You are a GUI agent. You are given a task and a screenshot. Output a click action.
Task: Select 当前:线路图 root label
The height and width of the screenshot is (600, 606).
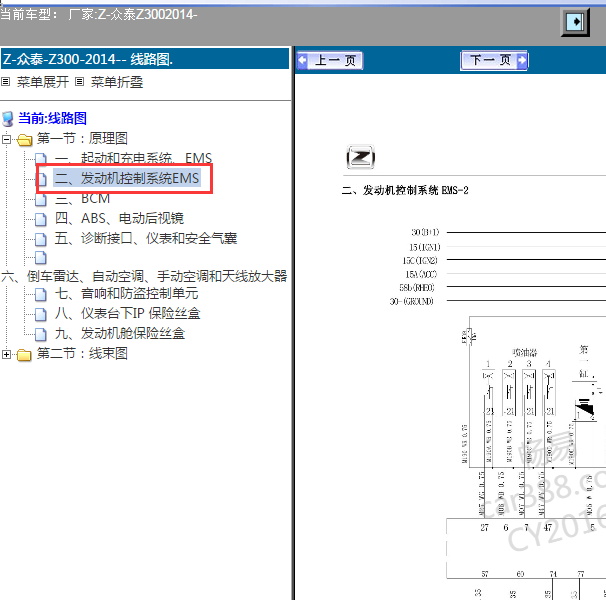(53, 118)
